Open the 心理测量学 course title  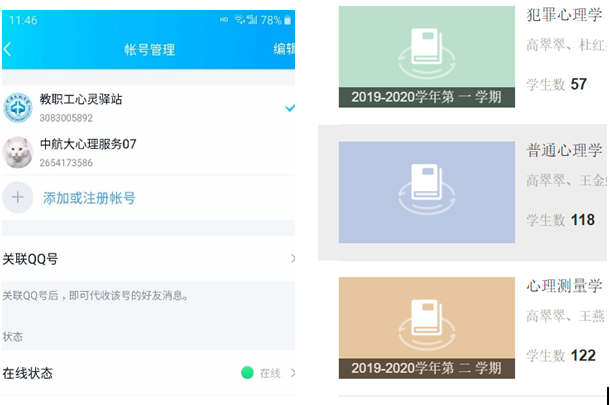(564, 287)
